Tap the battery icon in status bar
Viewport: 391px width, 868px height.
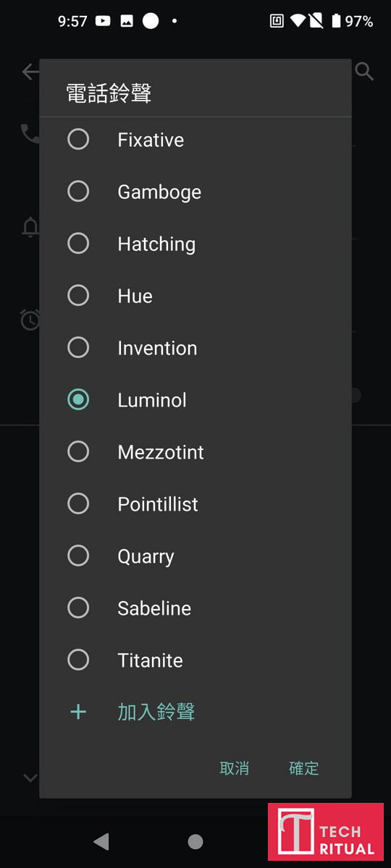[336, 21]
